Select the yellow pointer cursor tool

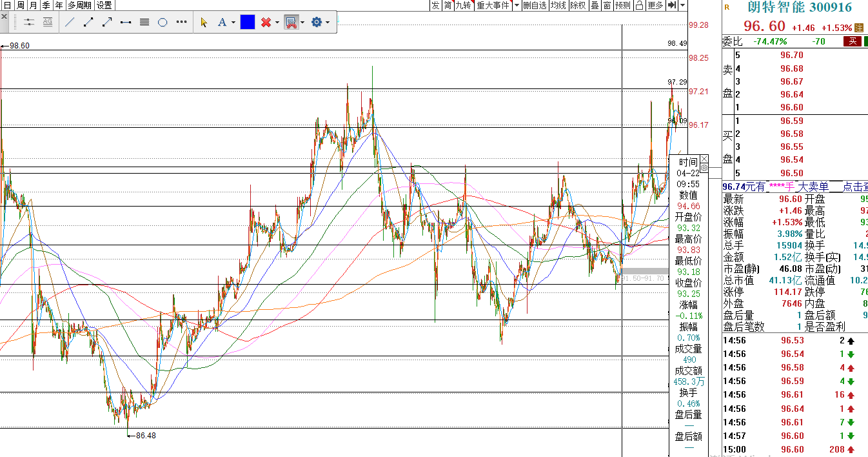tap(204, 22)
